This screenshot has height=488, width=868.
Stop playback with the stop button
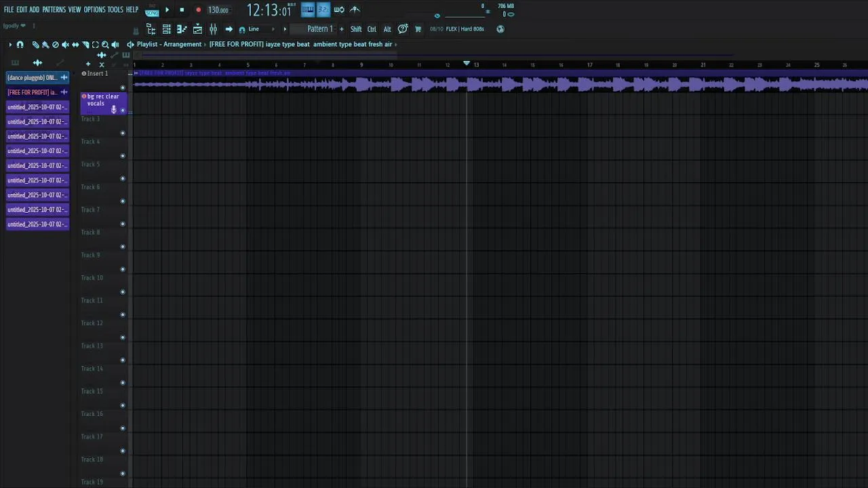(182, 10)
